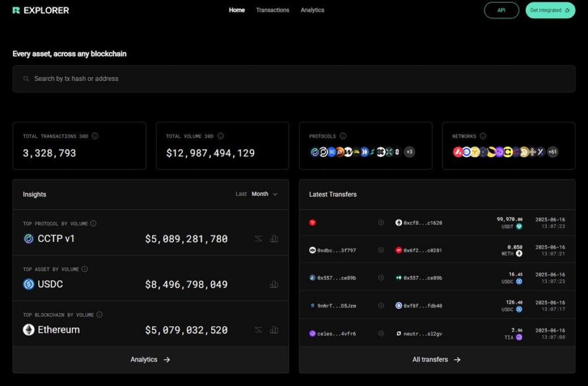Open bar chart icon in CCTP v1 row
588x386 pixels.
[x=274, y=239]
